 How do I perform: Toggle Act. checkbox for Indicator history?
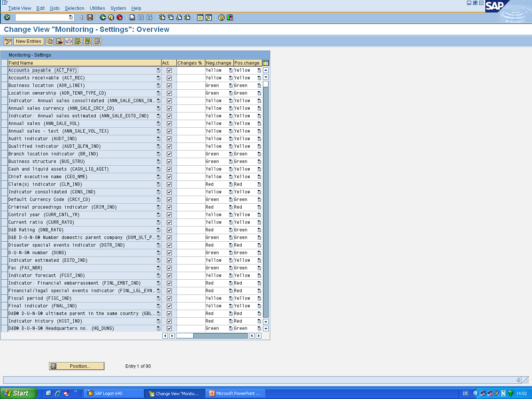(169, 321)
